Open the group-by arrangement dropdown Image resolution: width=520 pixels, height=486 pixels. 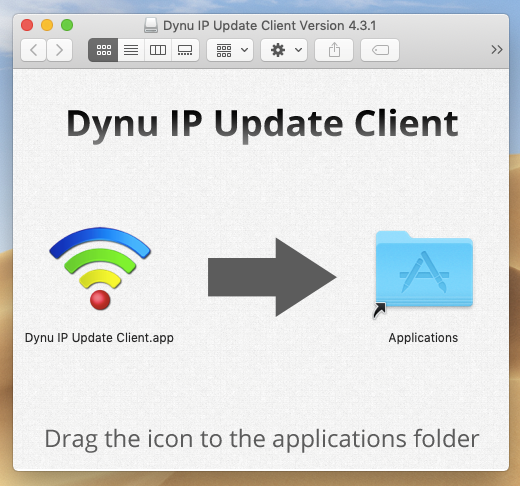230,50
